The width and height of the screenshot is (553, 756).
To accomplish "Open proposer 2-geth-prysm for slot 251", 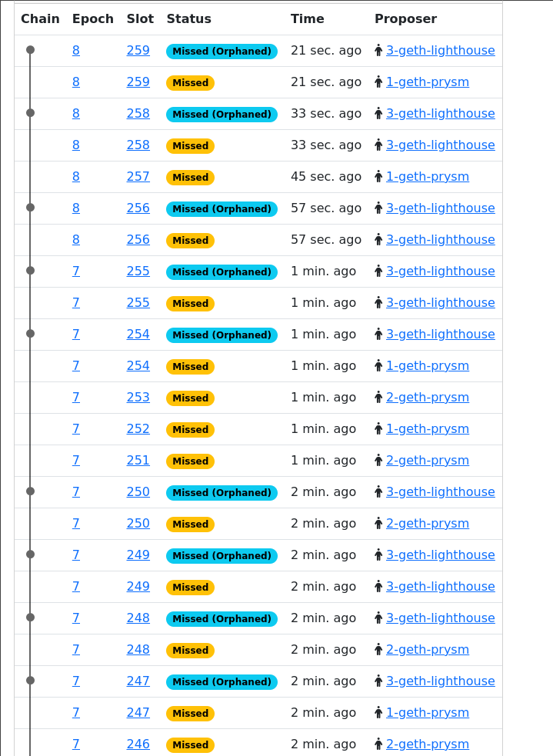I will [x=427, y=460].
